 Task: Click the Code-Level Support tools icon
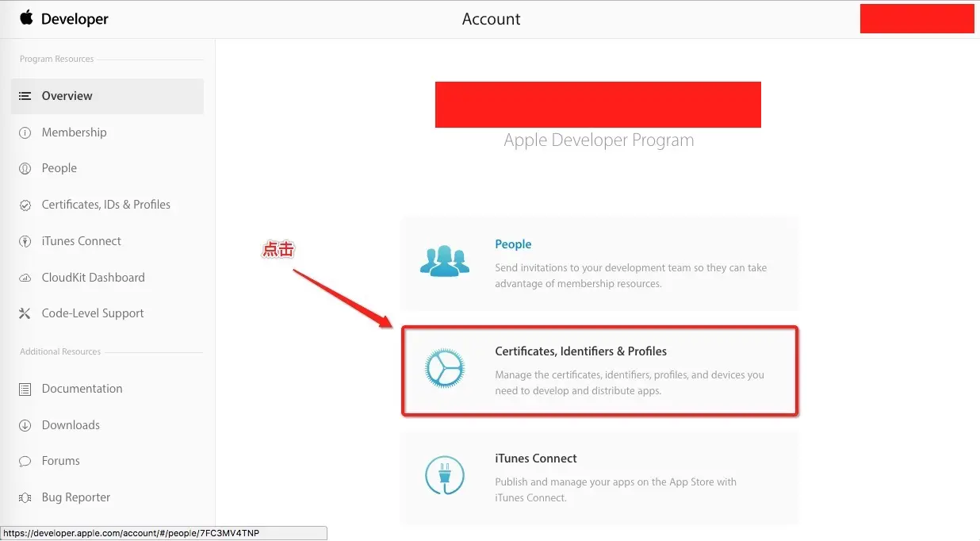[25, 313]
